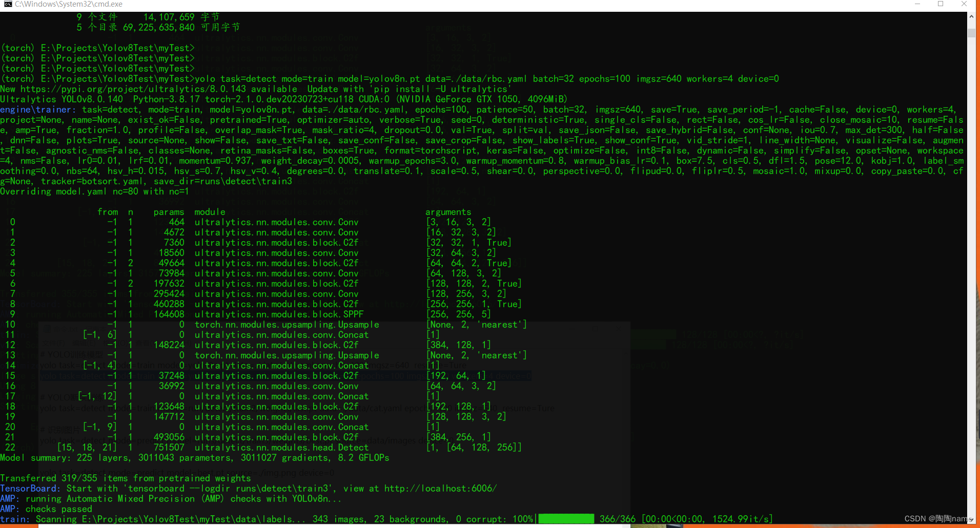Click the window title 'C:\Windows\System32\cmd.exe'
The width and height of the screenshot is (980, 528).
[x=69, y=4]
